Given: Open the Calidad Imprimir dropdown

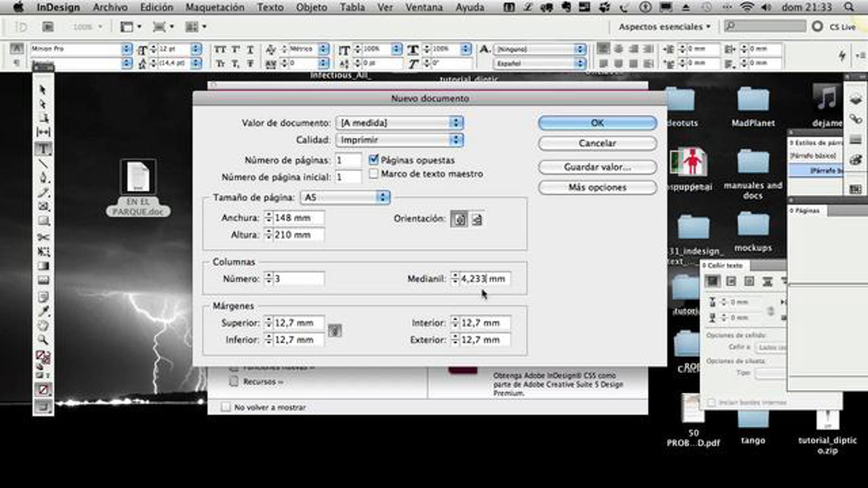Looking at the screenshot, I should click(399, 140).
